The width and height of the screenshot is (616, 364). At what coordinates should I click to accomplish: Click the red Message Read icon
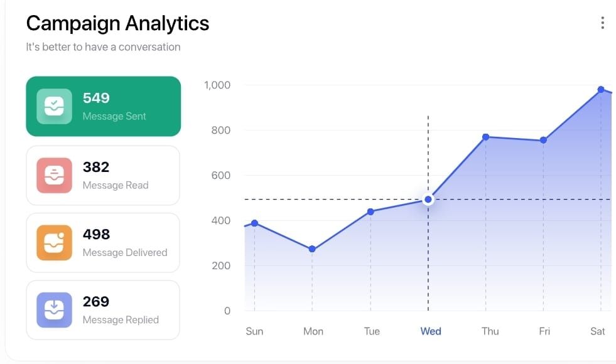(x=54, y=175)
